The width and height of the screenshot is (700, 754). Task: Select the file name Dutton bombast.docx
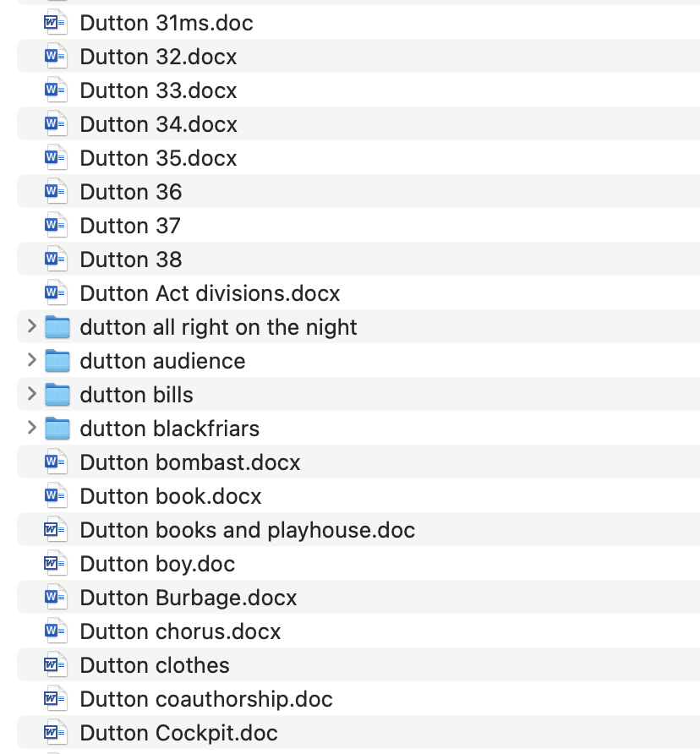tap(190, 462)
